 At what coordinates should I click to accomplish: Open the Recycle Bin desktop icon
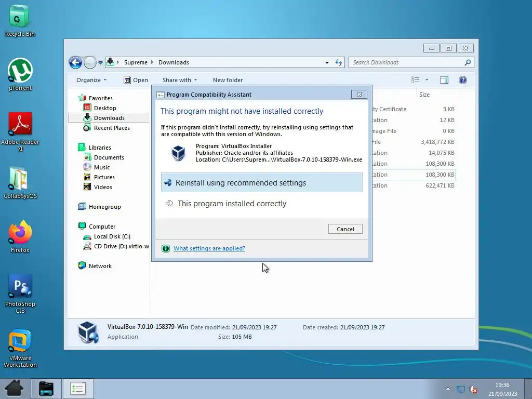click(20, 20)
